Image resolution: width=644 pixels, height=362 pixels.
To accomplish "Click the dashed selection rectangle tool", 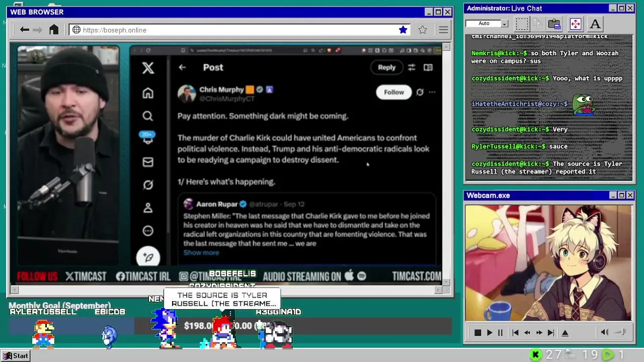I will [x=522, y=24].
